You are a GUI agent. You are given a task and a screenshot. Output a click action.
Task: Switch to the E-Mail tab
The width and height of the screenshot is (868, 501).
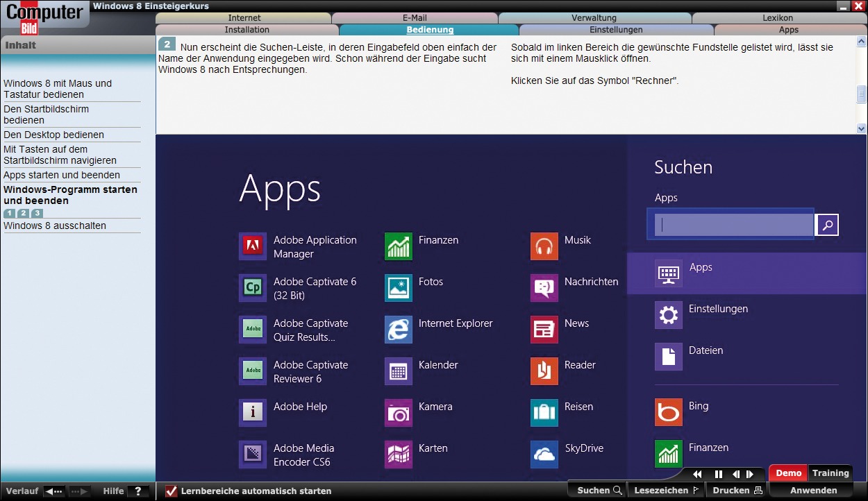click(415, 18)
